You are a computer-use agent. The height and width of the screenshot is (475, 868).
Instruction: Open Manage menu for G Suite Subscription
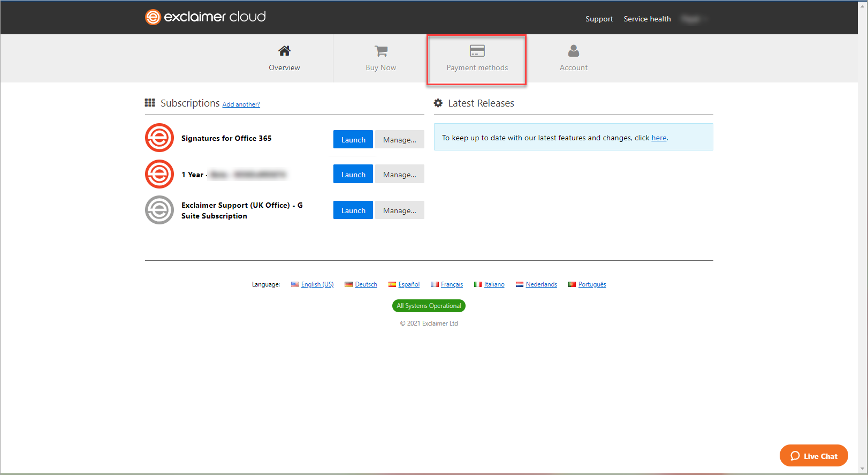point(399,210)
